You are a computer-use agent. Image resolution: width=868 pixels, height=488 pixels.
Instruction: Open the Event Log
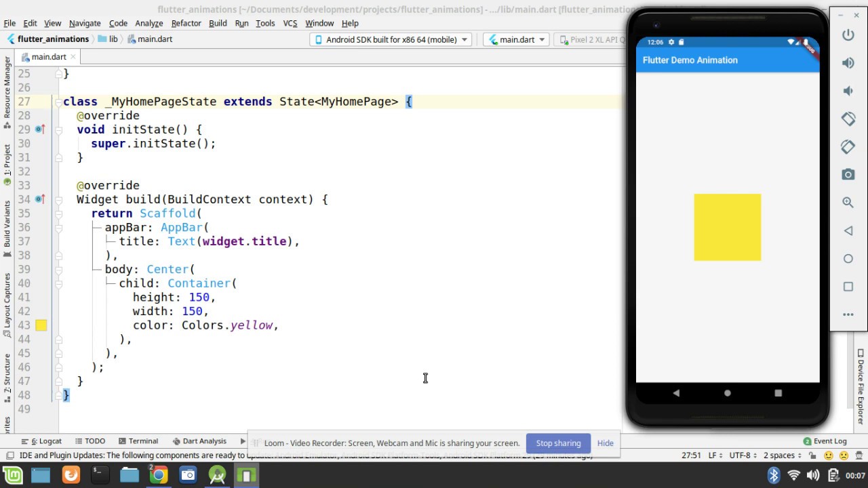(825, 441)
